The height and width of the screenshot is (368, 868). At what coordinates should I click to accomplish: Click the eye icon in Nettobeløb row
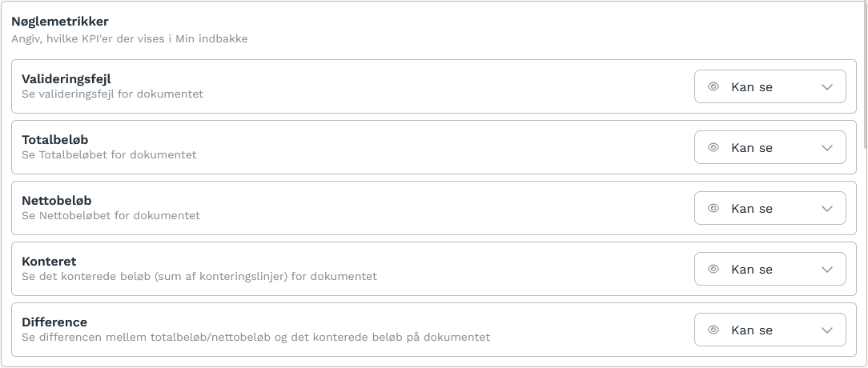click(x=713, y=208)
